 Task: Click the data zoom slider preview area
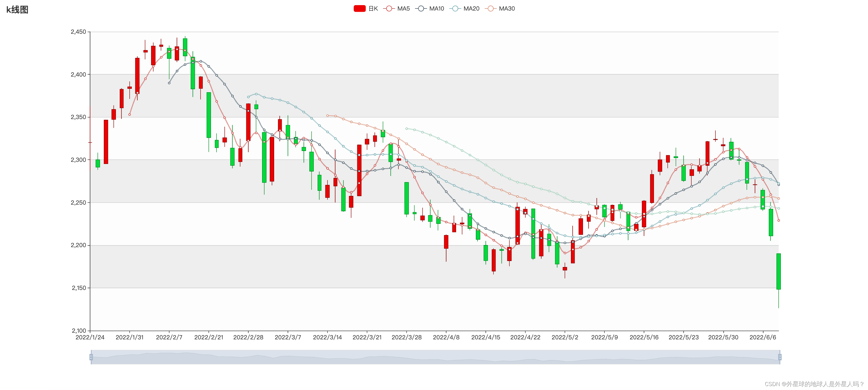point(435,357)
